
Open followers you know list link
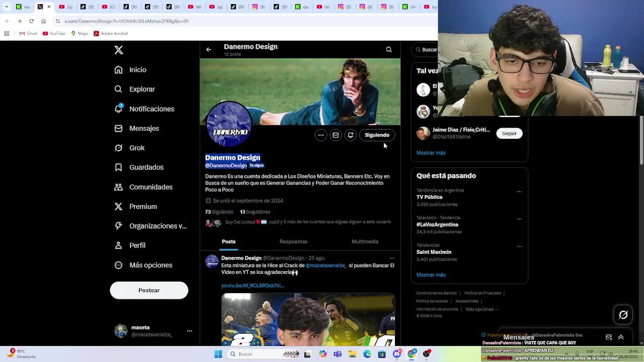308,222
